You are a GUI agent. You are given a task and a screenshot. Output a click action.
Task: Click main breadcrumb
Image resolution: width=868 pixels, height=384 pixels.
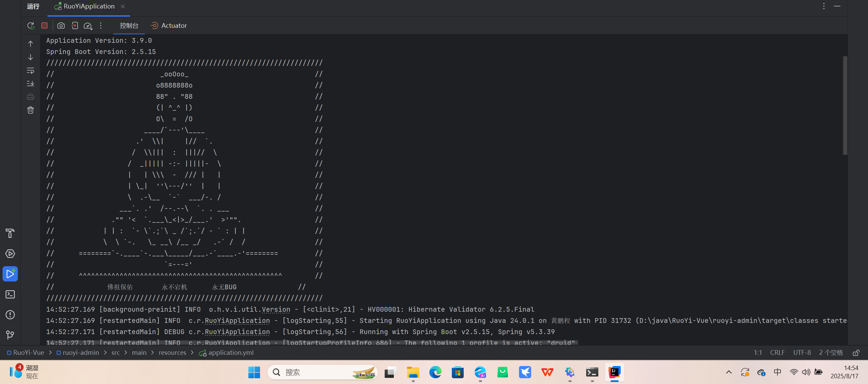139,352
